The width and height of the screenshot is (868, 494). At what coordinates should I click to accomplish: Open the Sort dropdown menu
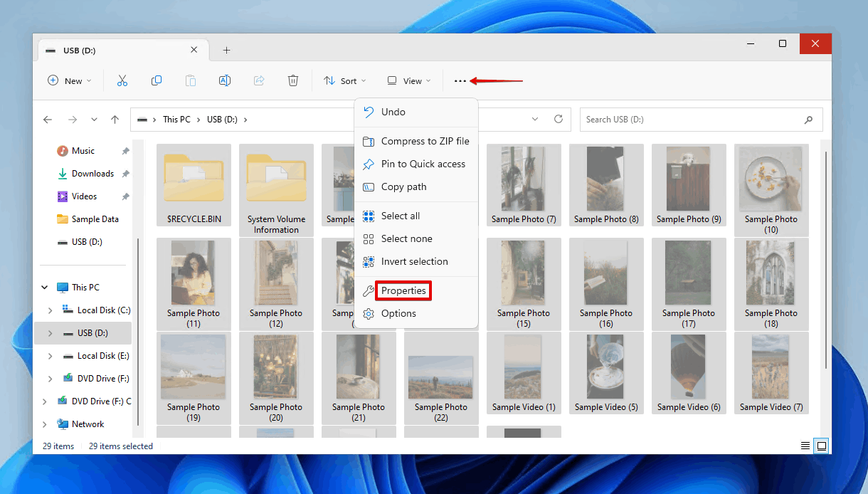(345, 81)
